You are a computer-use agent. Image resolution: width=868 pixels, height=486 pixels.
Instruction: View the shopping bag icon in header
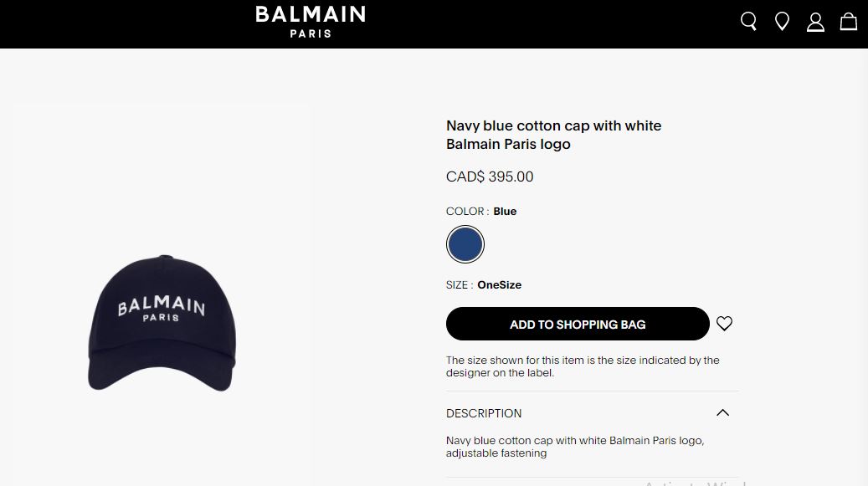tap(848, 22)
